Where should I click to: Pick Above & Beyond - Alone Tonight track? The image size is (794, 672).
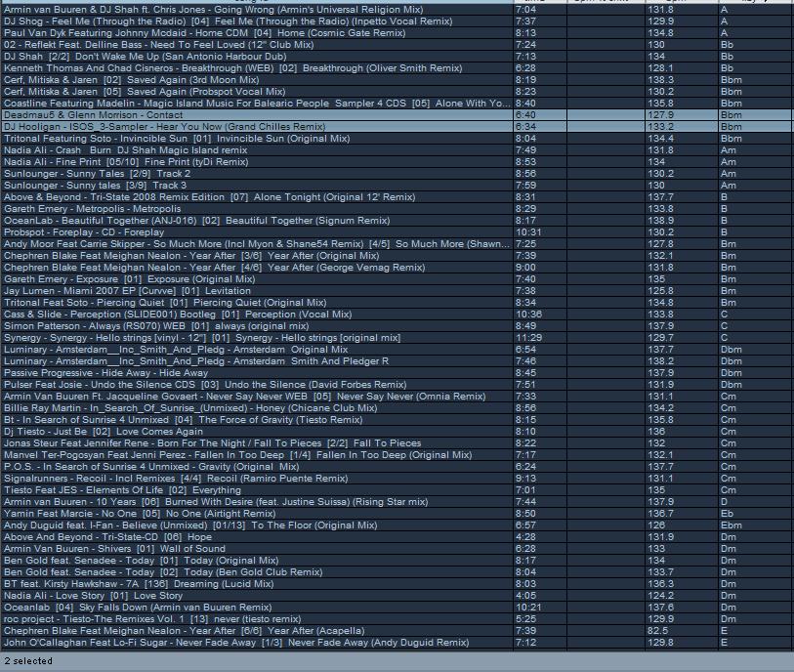click(x=397, y=197)
